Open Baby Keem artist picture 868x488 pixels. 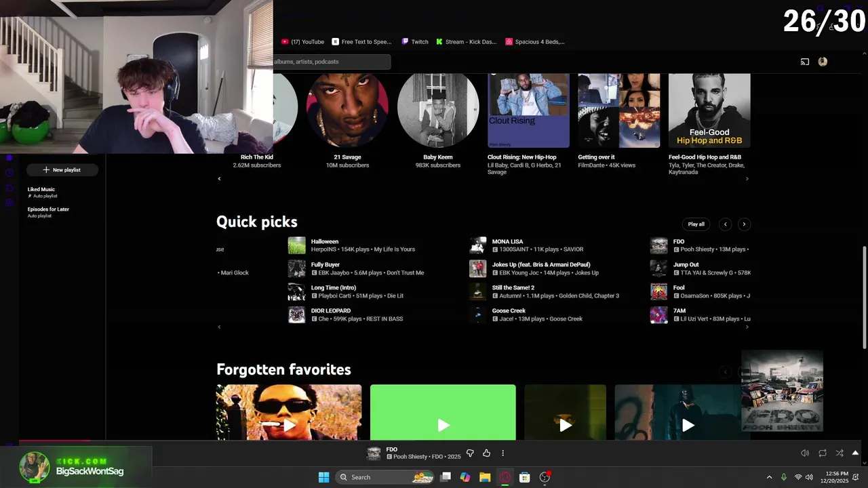438,110
